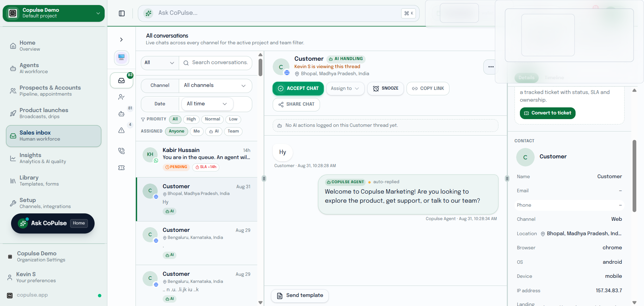
Task: Open the All channels dropdown
Action: tap(215, 86)
